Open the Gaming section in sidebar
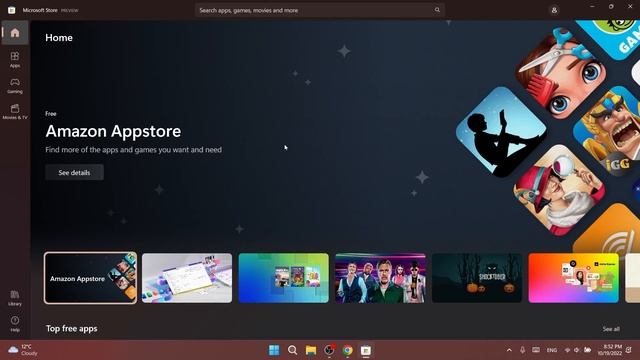Screen dimensions: 640x360 click(15, 86)
